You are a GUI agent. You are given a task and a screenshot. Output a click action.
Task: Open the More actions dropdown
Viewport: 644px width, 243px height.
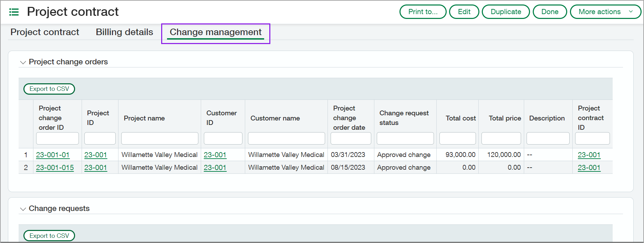tap(605, 12)
